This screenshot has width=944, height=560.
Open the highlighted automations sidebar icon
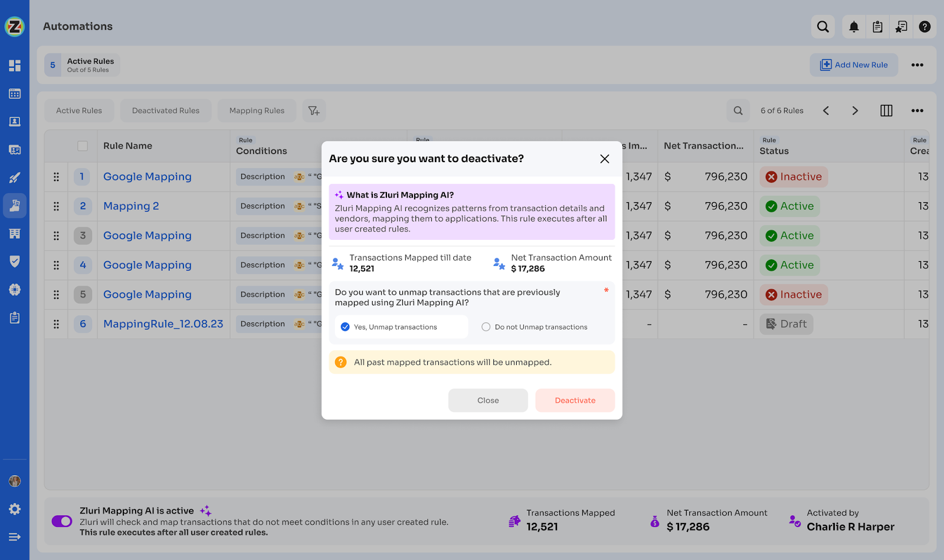coord(15,206)
